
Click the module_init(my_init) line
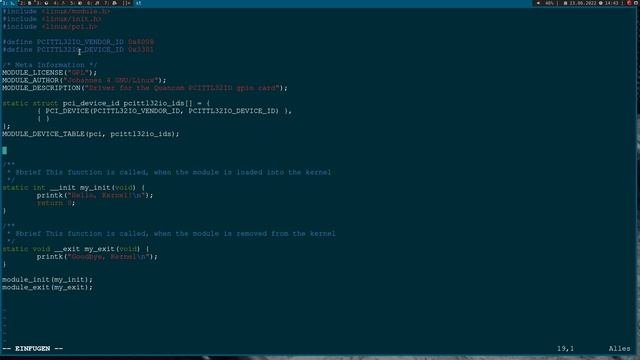(47, 280)
